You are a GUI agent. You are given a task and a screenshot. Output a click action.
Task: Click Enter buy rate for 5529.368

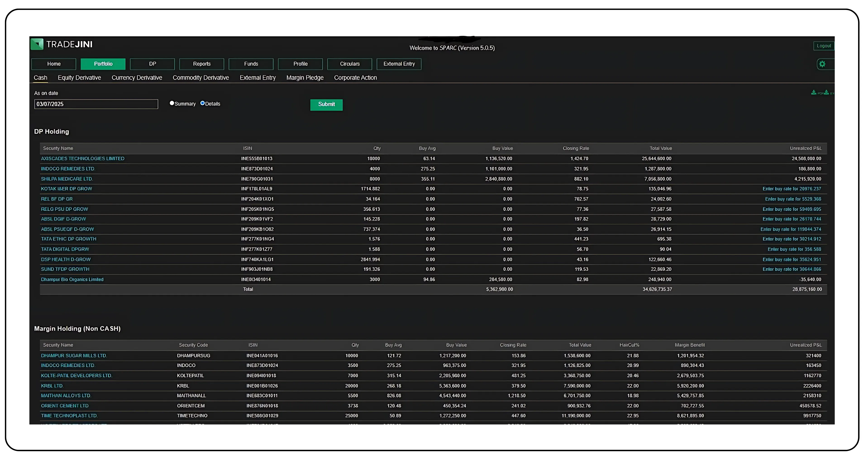pos(793,199)
